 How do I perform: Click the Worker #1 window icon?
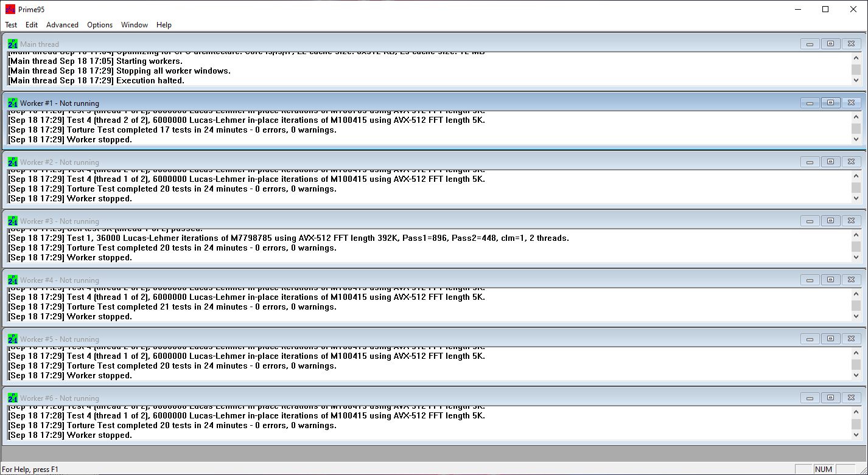13,103
